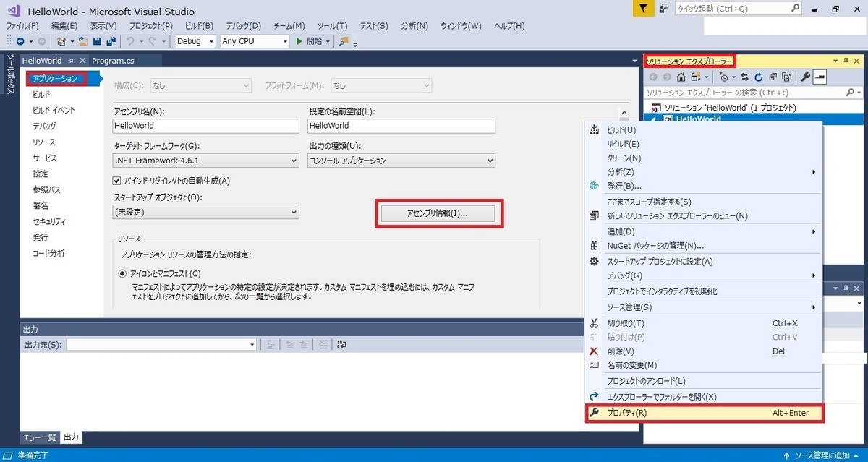
Task: Click ソース管理に追加 in status bar
Action: (x=823, y=455)
